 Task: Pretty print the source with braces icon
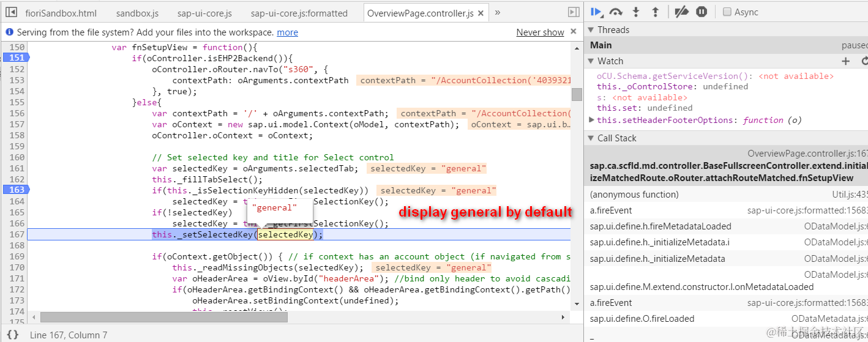pyautogui.click(x=12, y=335)
